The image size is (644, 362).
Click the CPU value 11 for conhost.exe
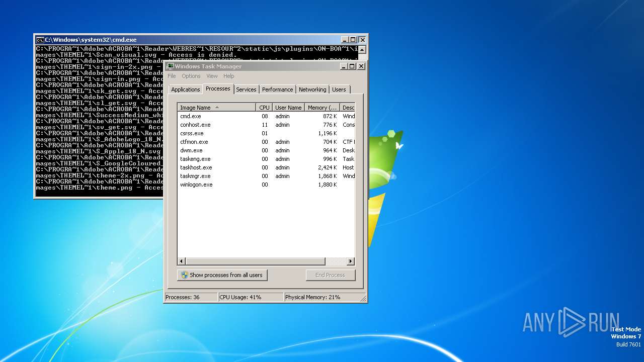coord(265,125)
